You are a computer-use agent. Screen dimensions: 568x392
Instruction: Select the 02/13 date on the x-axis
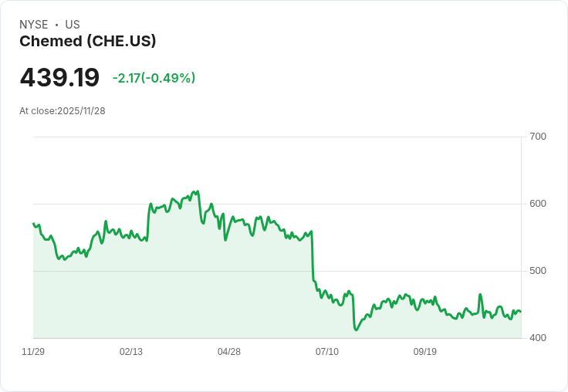click(131, 352)
